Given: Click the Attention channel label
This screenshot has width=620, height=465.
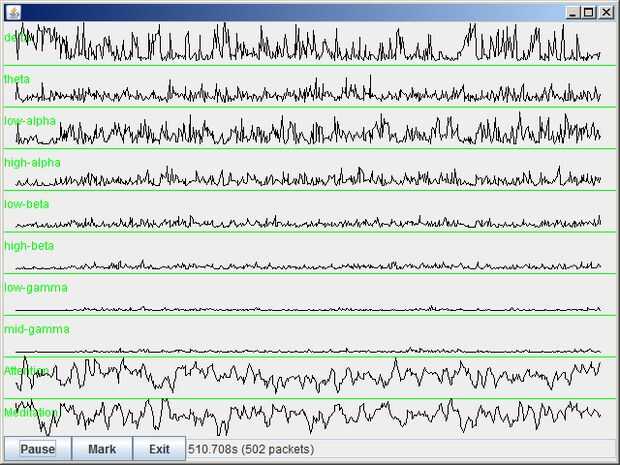Looking at the screenshot, I should tap(26, 371).
